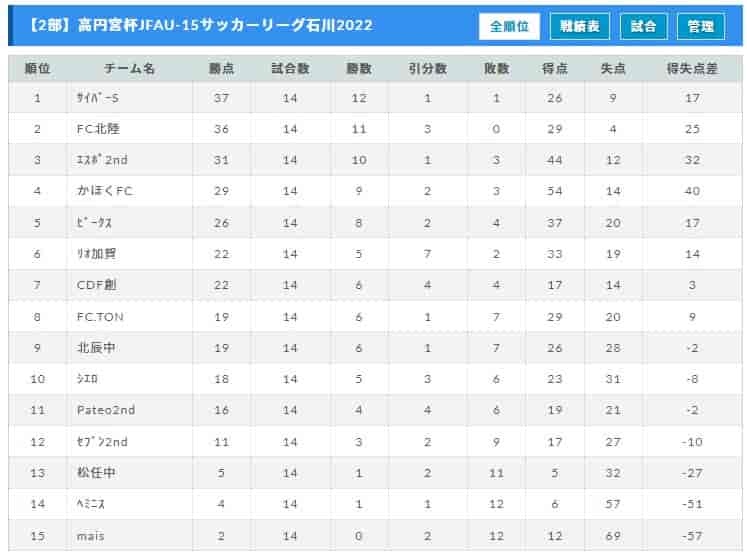Click the 順位 column header

(37, 69)
